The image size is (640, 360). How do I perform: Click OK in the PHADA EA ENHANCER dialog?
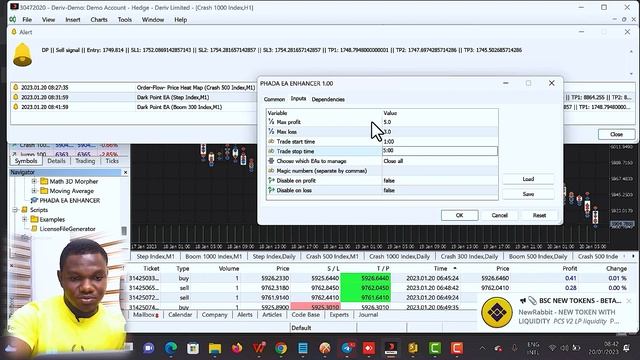(459, 215)
